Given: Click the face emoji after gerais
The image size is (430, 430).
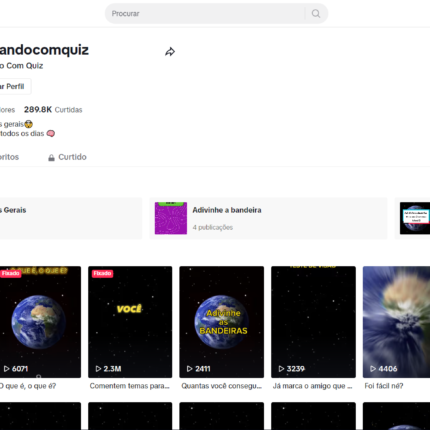Looking at the screenshot, I should pyautogui.click(x=29, y=124).
